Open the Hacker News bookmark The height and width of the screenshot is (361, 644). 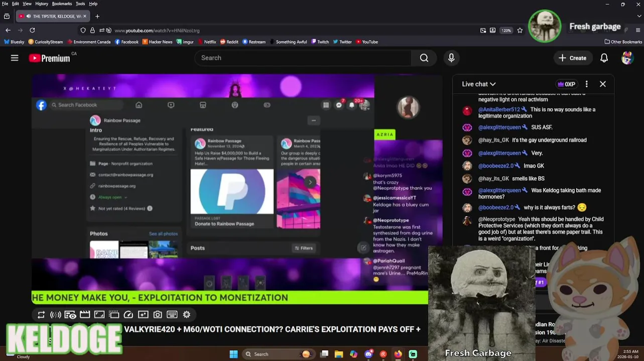point(157,42)
